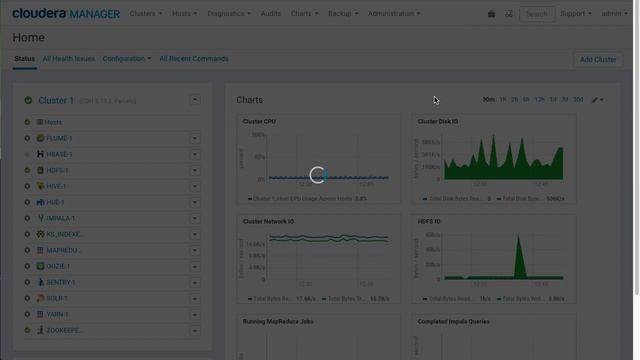The width and height of the screenshot is (640, 360).
Task: Click the MAPREDU.. service icon
Action: (40, 250)
